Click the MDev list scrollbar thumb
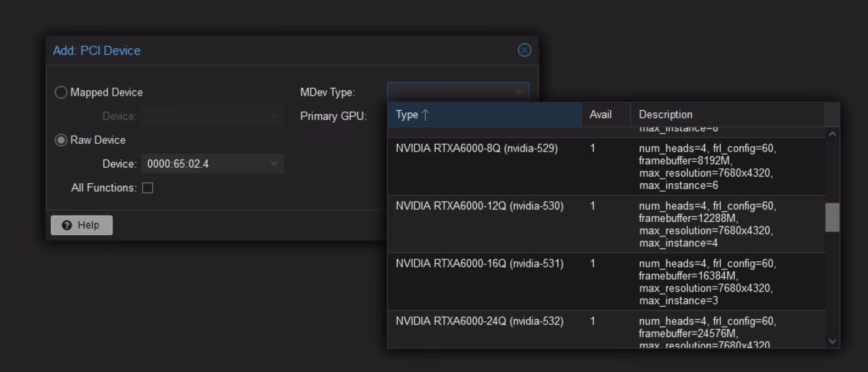Image resolution: width=868 pixels, height=372 pixels. pos(832,217)
